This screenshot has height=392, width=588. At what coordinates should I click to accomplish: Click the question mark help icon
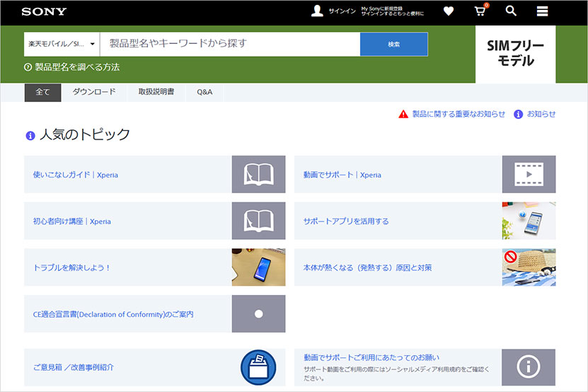[x=28, y=67]
